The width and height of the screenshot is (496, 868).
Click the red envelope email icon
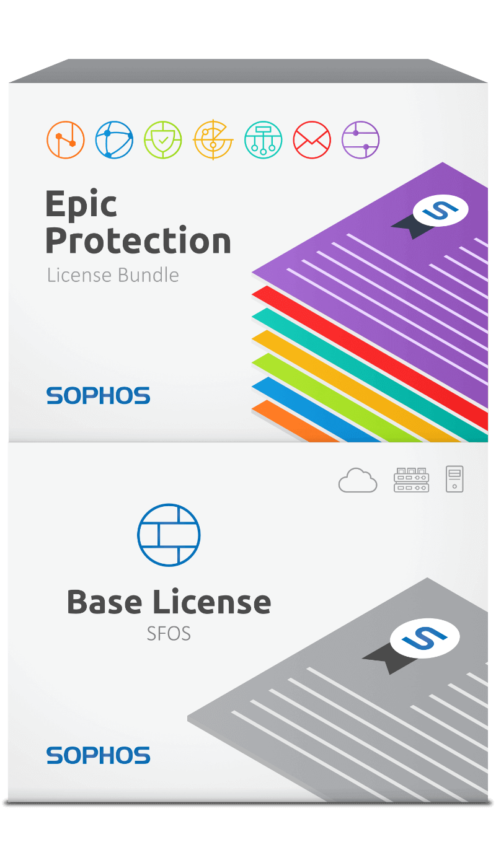coord(312,140)
